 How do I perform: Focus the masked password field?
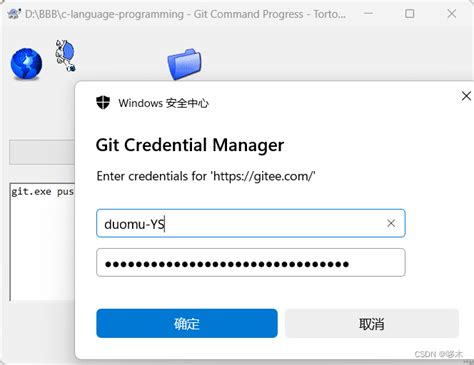pyautogui.click(x=251, y=262)
